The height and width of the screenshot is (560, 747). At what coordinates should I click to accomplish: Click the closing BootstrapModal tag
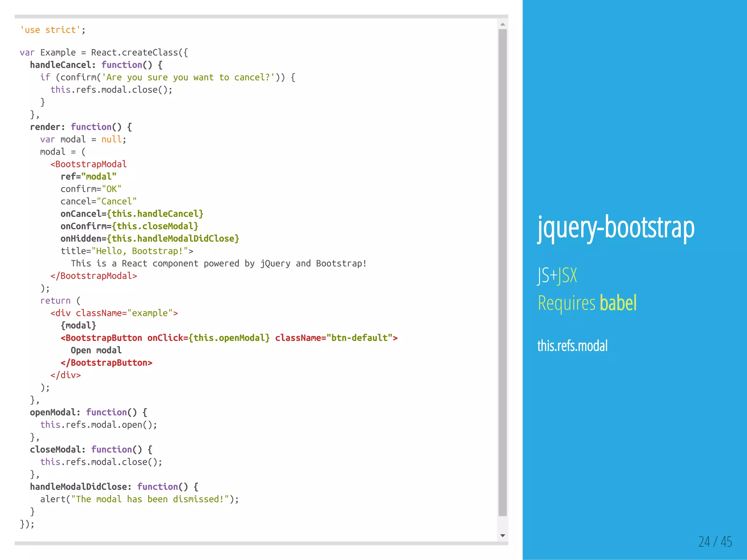[x=94, y=276]
